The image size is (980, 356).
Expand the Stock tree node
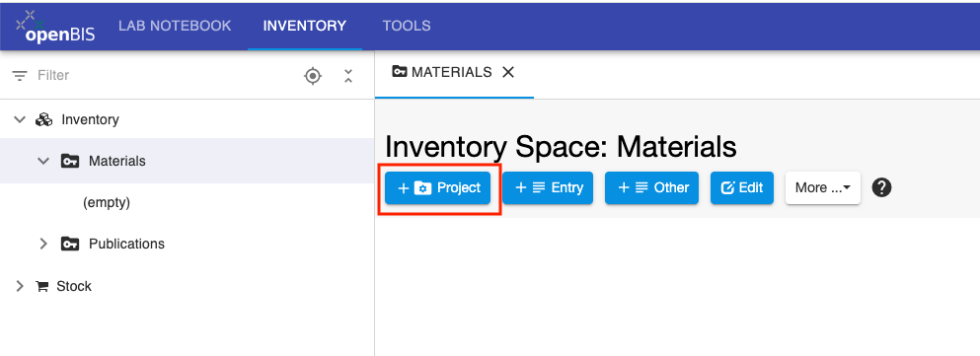[x=20, y=286]
